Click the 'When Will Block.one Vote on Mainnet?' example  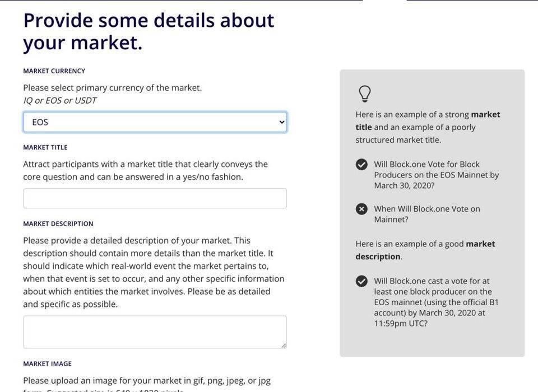[427, 214]
